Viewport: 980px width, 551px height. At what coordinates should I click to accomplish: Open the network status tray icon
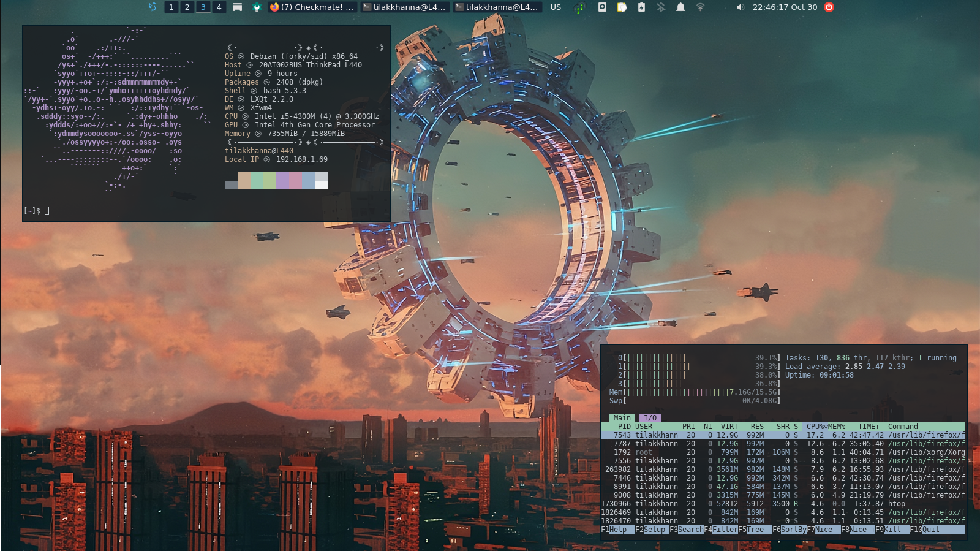click(x=579, y=7)
